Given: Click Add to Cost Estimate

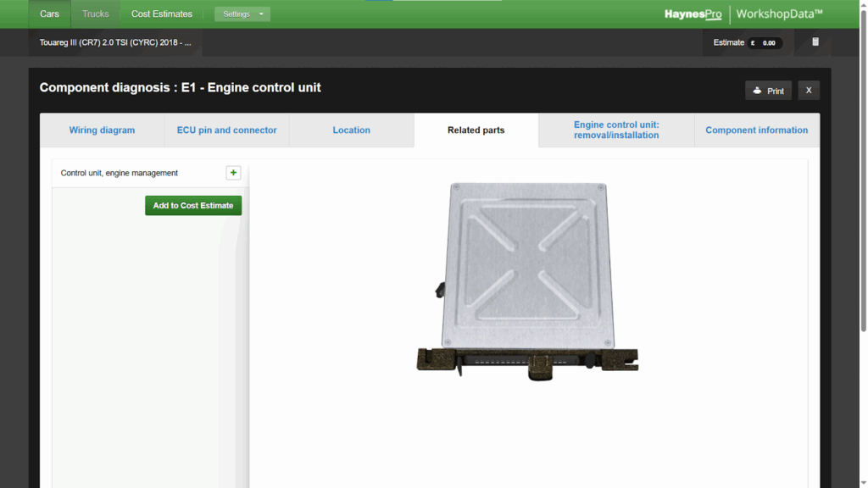Looking at the screenshot, I should [192, 205].
